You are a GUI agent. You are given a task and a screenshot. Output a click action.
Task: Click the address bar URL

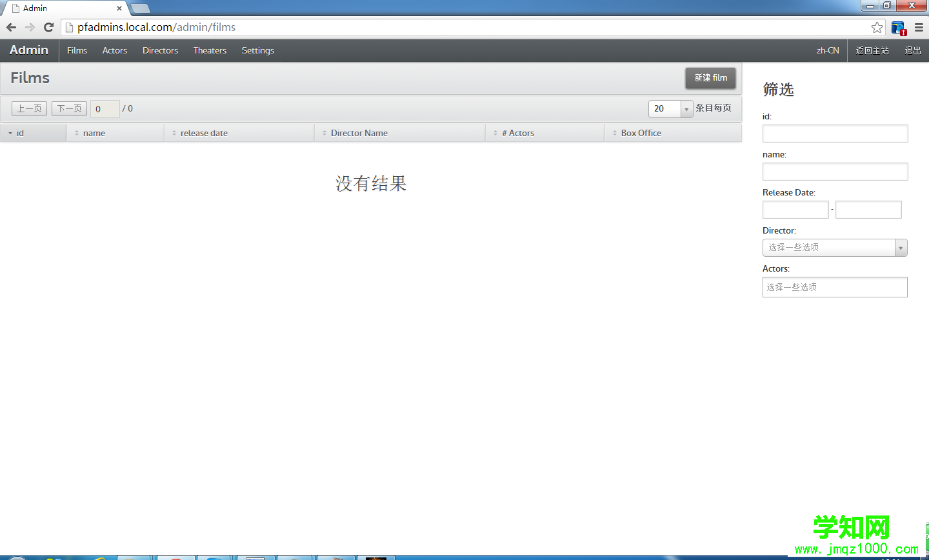[x=156, y=27]
